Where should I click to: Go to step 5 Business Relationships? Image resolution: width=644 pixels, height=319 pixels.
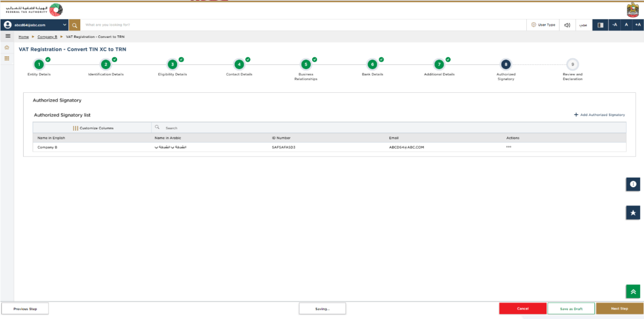click(x=305, y=65)
